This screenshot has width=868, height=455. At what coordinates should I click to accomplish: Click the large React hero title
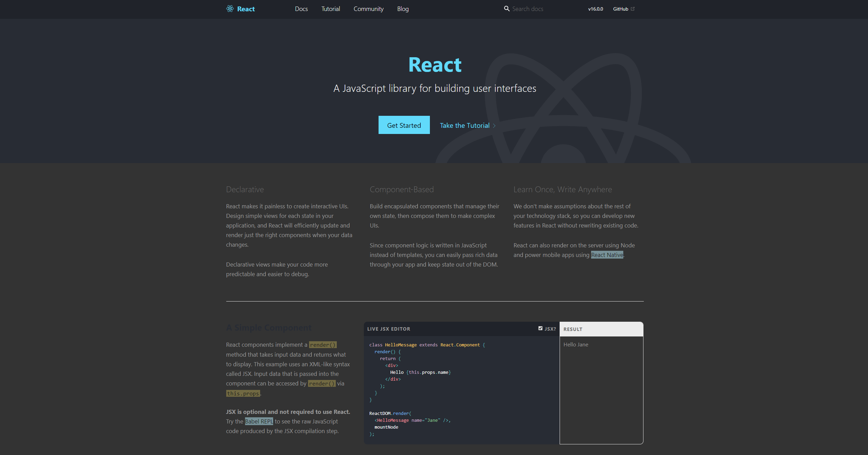435,65
